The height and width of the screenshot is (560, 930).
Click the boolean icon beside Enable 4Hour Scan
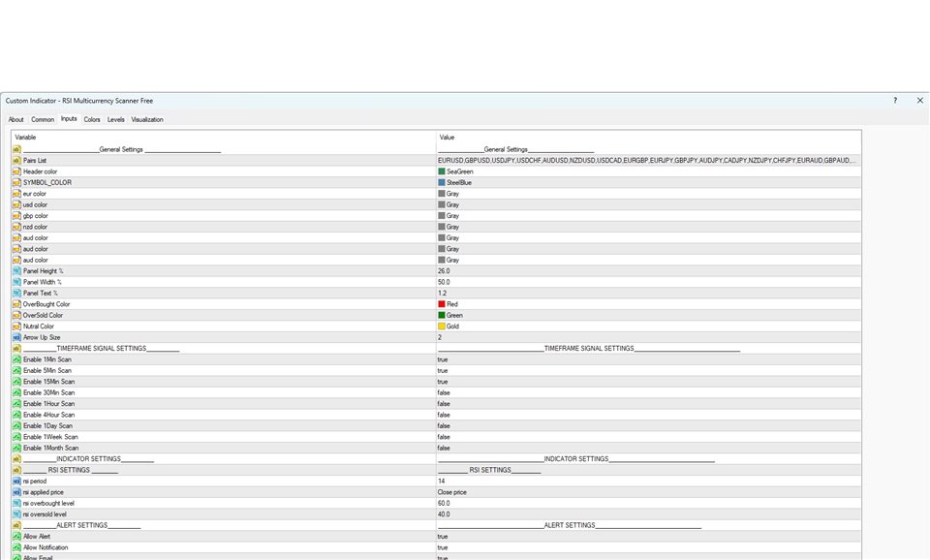pyautogui.click(x=16, y=415)
